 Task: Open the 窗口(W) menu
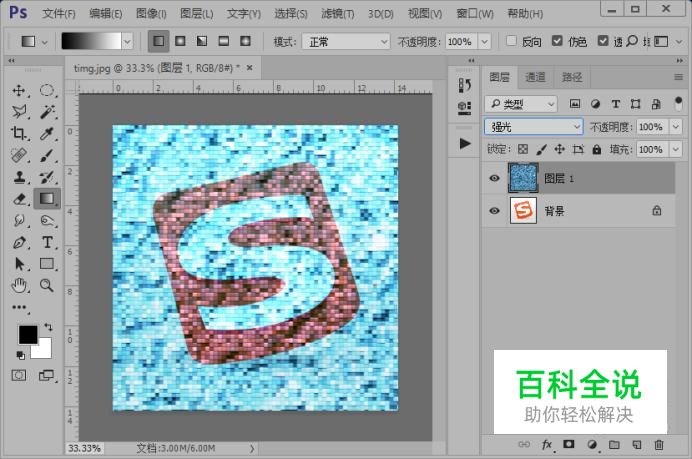(475, 14)
